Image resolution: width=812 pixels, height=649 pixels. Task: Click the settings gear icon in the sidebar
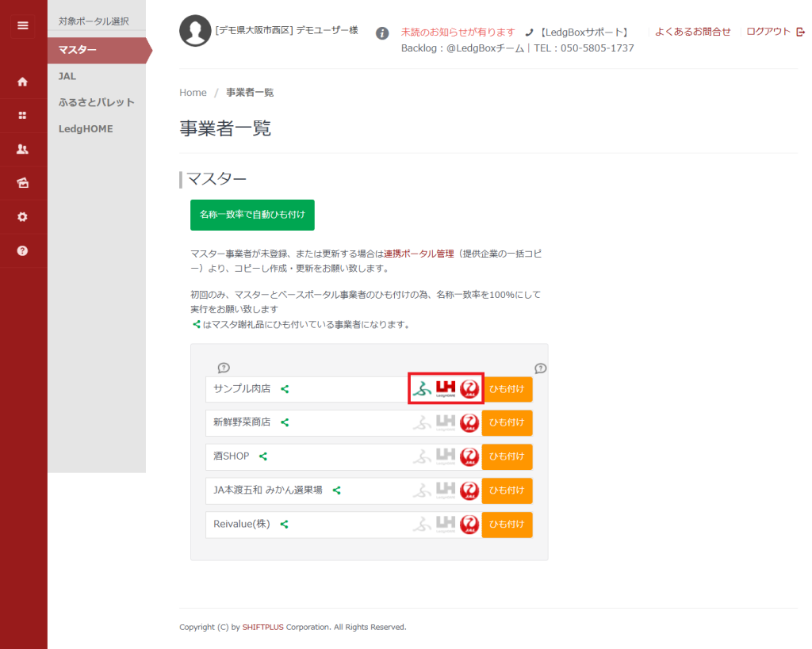point(22,216)
